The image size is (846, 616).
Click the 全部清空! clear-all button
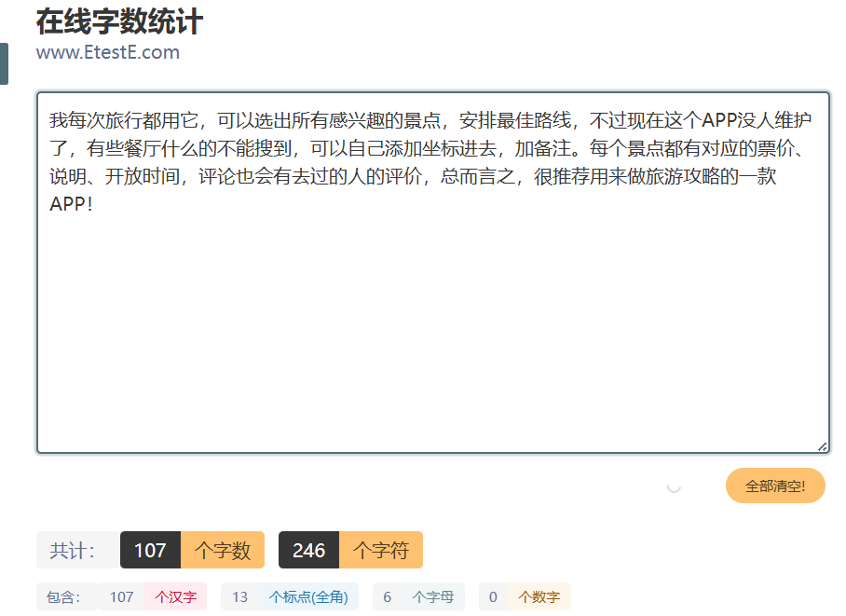[775, 486]
